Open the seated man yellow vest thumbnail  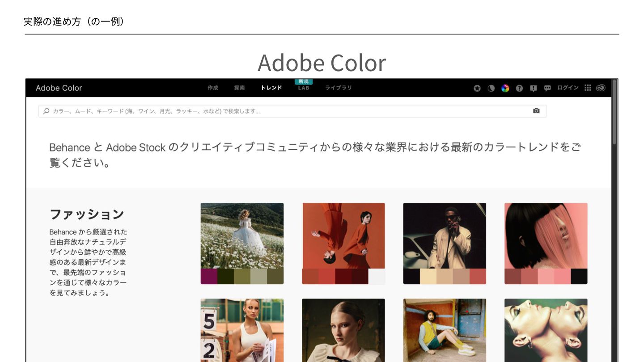445,330
